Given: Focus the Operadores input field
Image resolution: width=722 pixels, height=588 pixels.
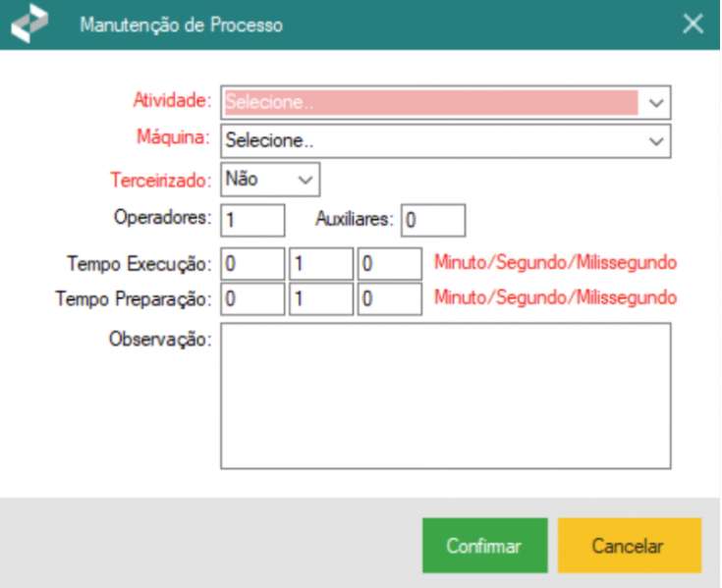Looking at the screenshot, I should click(x=253, y=221).
